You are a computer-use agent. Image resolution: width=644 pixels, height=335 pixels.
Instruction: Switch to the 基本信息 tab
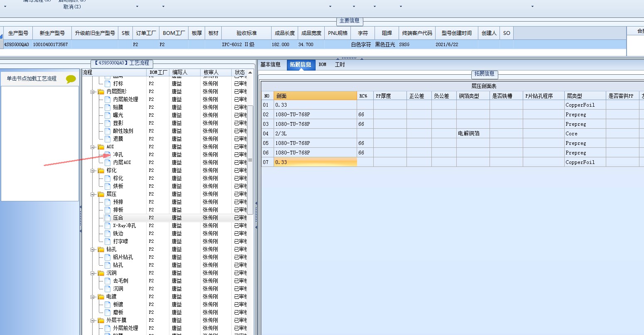coord(271,65)
